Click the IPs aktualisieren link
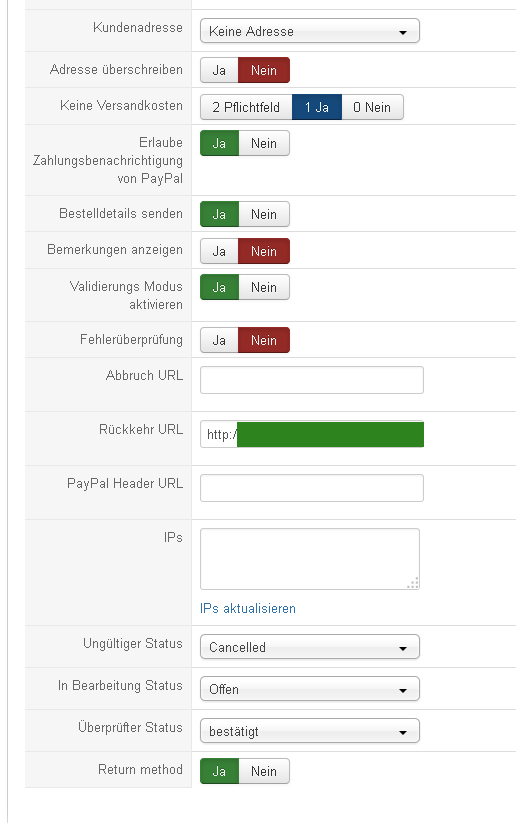The width and height of the screenshot is (516, 823). (x=248, y=608)
